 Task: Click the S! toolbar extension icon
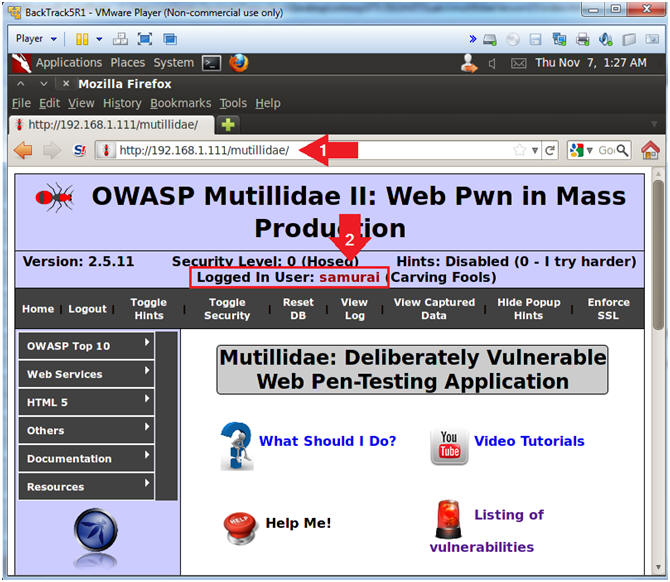80,150
